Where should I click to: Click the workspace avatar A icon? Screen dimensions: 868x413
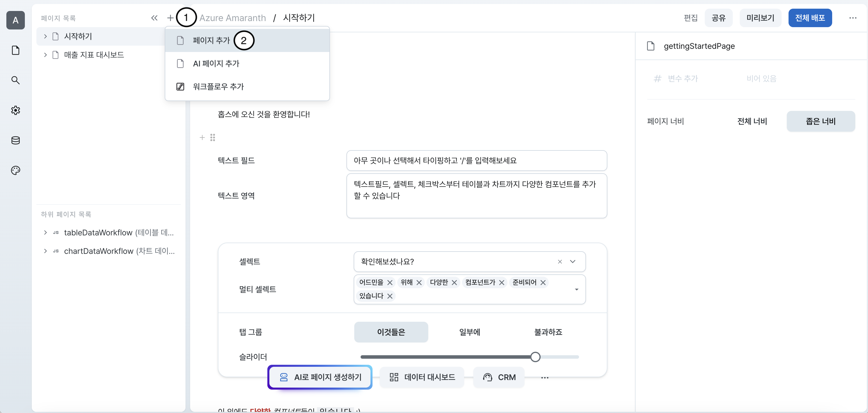16,20
